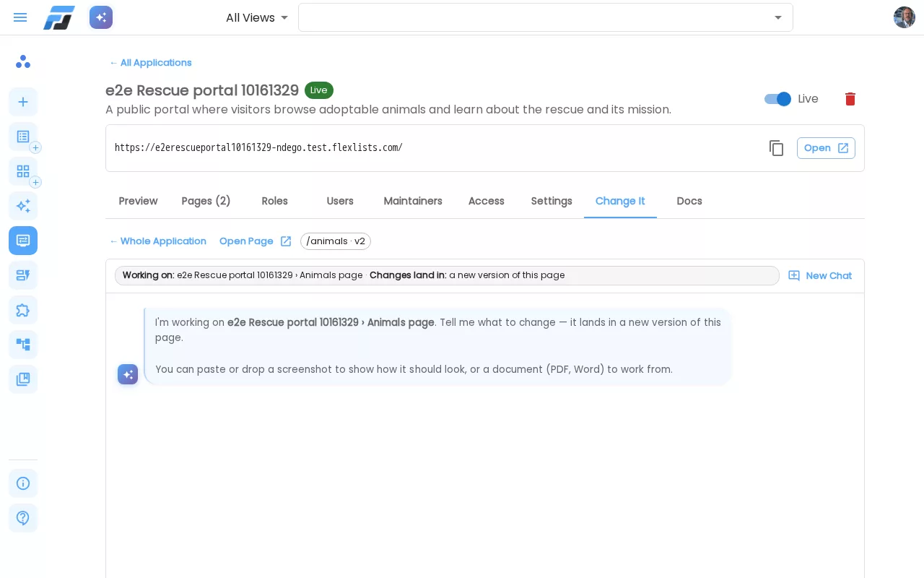924x578 pixels.
Task: Return to Whole Application
Action: (157, 241)
